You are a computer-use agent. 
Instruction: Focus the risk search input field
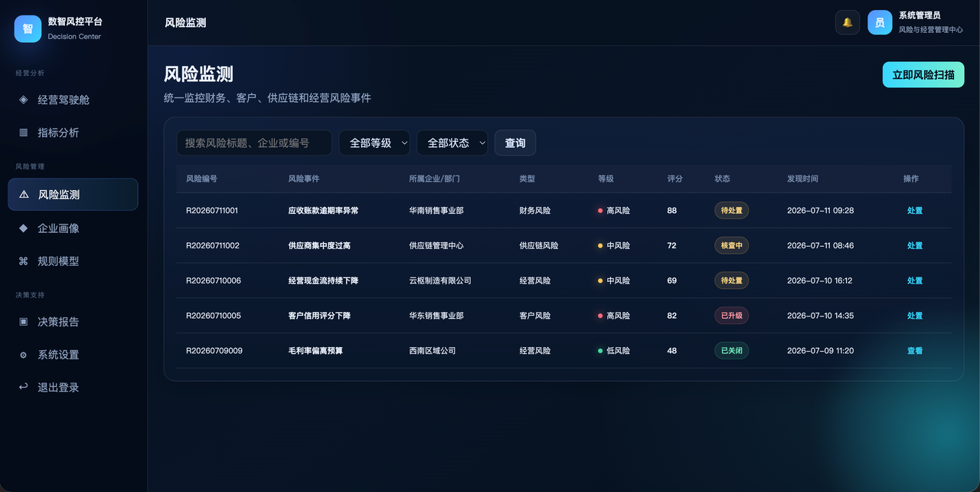pos(254,143)
